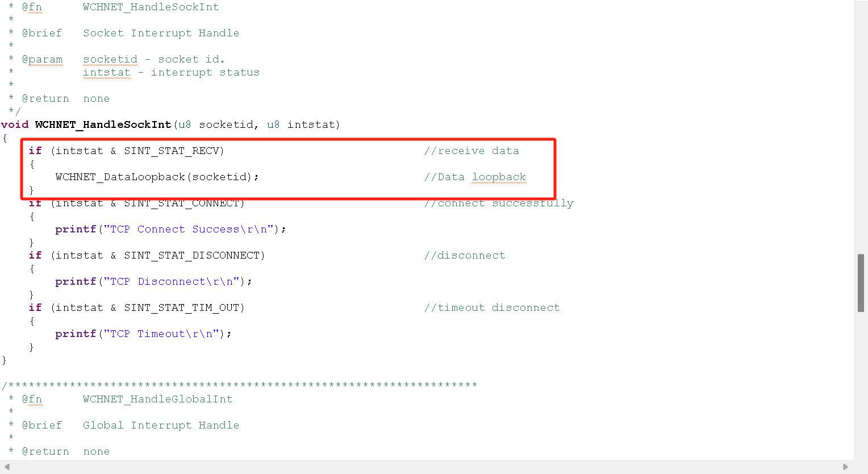Image resolution: width=868 pixels, height=474 pixels.
Task: Click the horizontal scrollbar left arrow
Action: tap(7, 467)
